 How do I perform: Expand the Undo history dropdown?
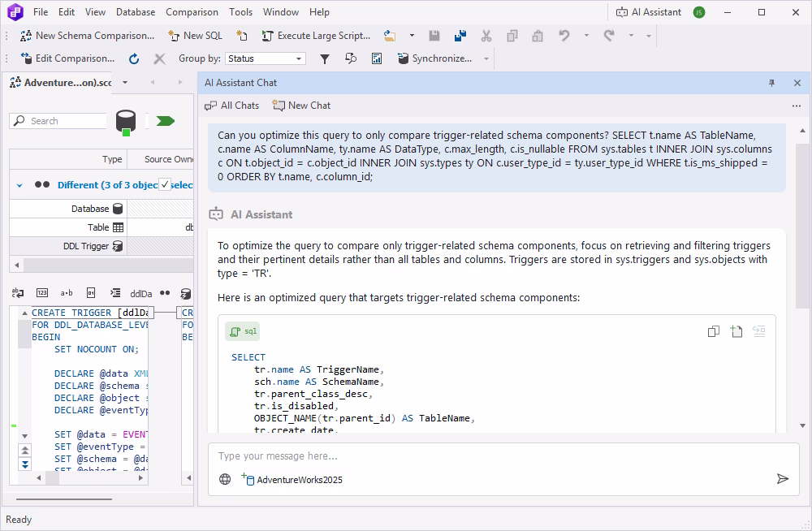(586, 36)
